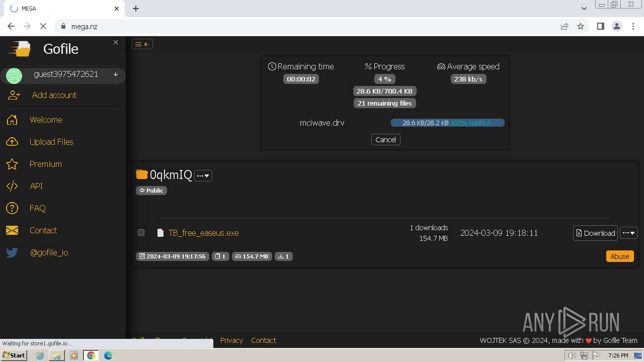Image resolution: width=644 pixels, height=362 pixels.
Task: Open API menu item
Action: coord(36,186)
